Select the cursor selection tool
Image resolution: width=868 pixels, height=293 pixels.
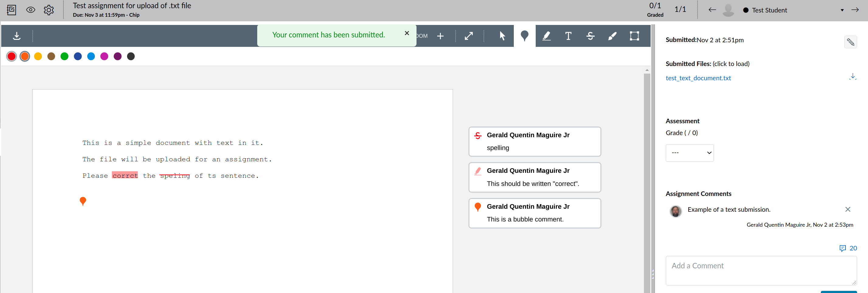502,36
